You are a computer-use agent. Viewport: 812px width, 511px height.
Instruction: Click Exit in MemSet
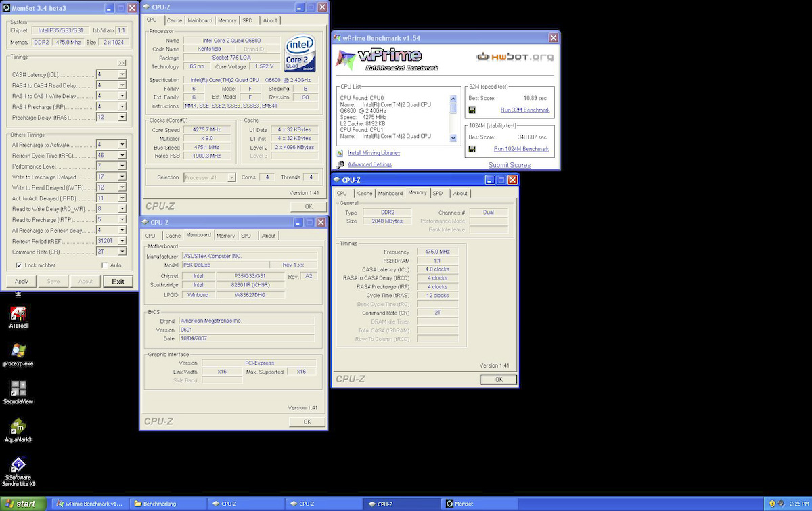click(118, 282)
